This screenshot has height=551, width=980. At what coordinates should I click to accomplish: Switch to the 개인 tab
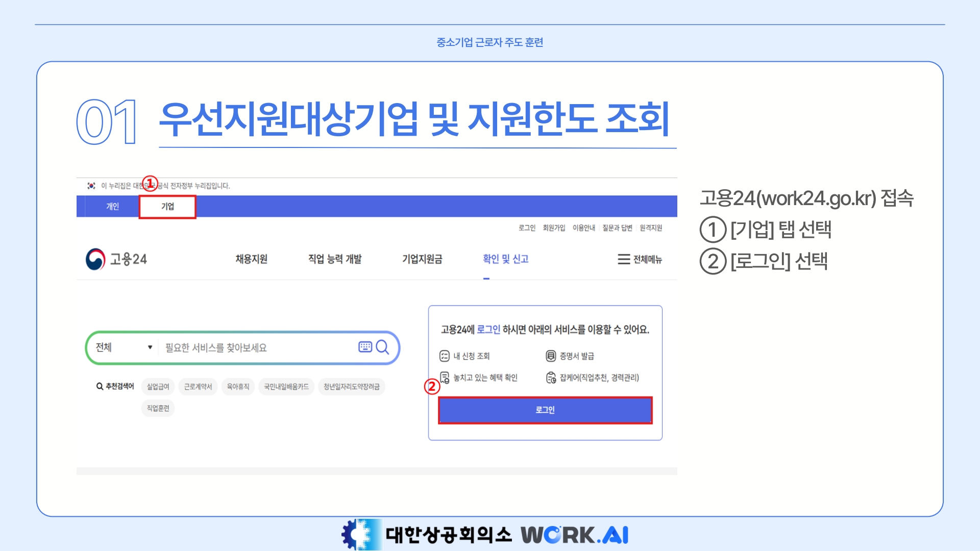click(112, 207)
